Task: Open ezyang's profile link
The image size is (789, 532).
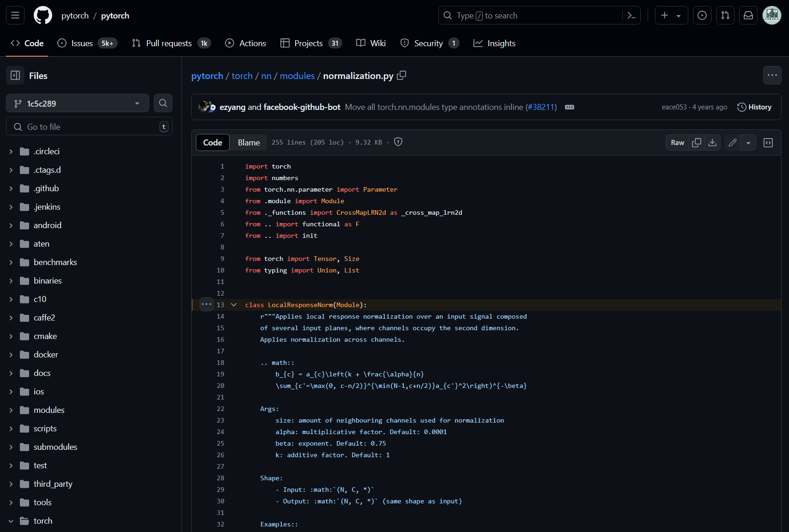Action: click(x=232, y=107)
